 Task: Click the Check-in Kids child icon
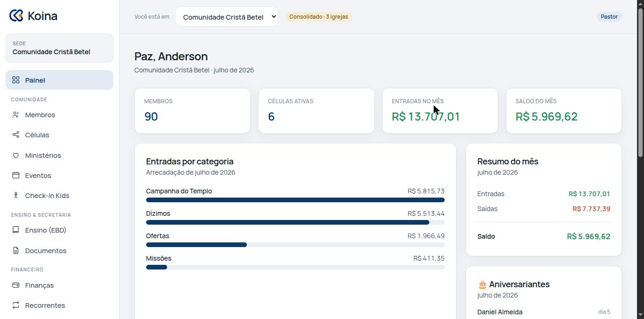point(16,195)
